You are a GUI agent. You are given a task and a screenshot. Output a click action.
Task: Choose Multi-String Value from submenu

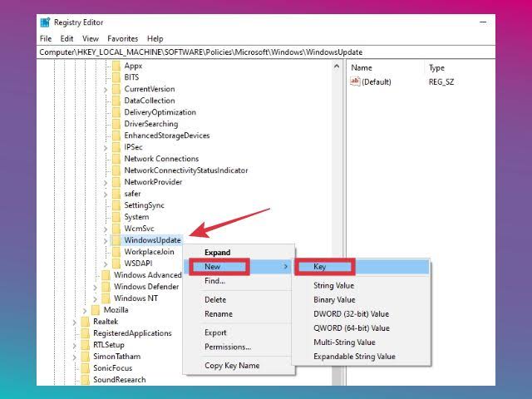[362, 342]
